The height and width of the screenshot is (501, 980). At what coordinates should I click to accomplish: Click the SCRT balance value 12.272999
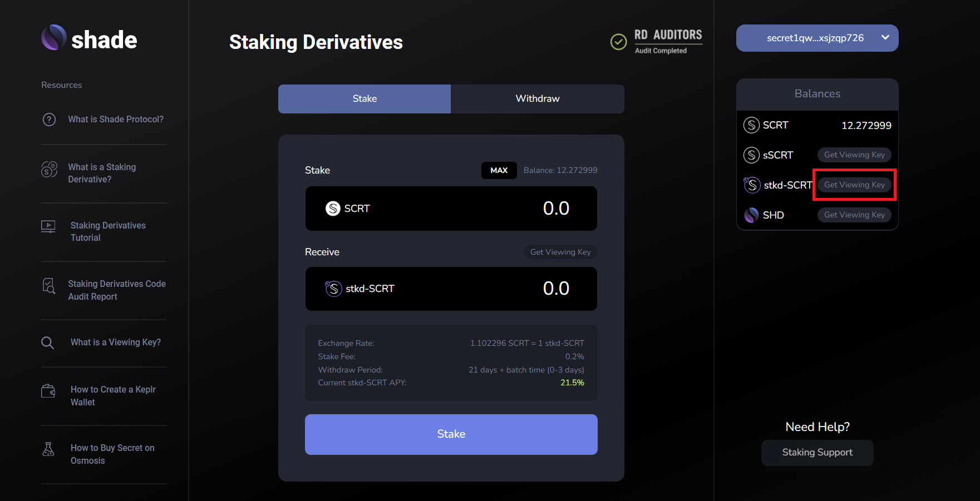tap(866, 126)
